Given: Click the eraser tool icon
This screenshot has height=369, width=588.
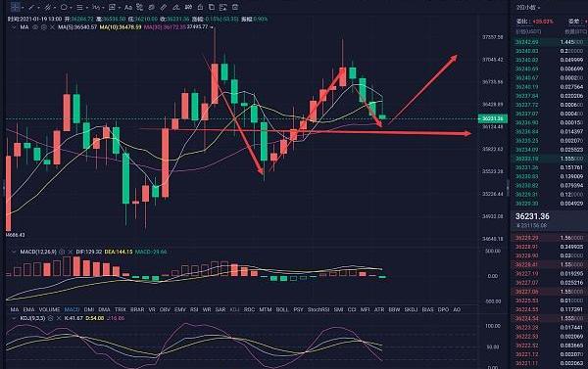Looking at the screenshot, I should click(175, 7).
